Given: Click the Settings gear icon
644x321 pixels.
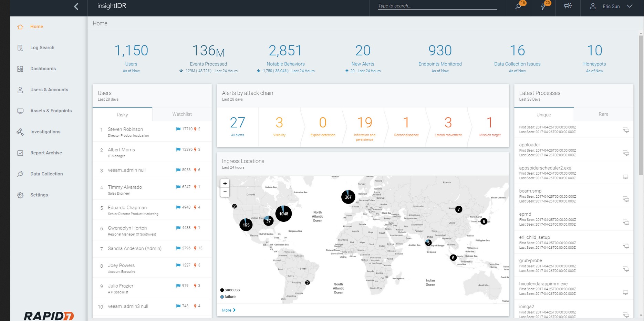Looking at the screenshot, I should pos(20,195).
